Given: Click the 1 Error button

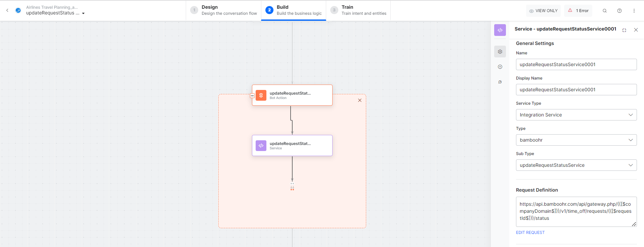Looking at the screenshot, I should (578, 11).
